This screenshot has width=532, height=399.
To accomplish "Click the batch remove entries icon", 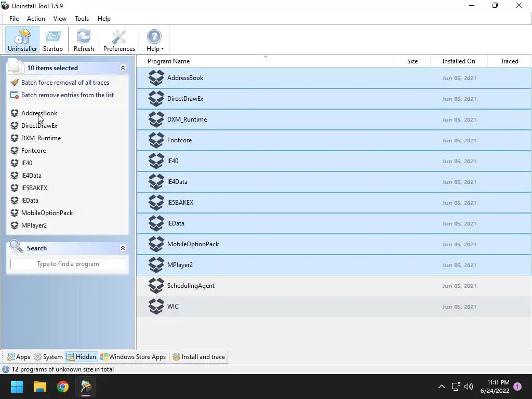I will pyautogui.click(x=14, y=95).
